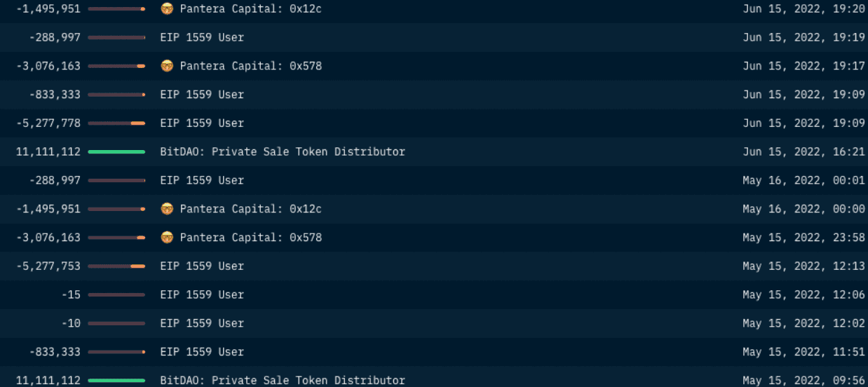Open BitDAO Private Sale Token Distributor at 09:56
This screenshot has height=387, width=868.
coord(282,380)
